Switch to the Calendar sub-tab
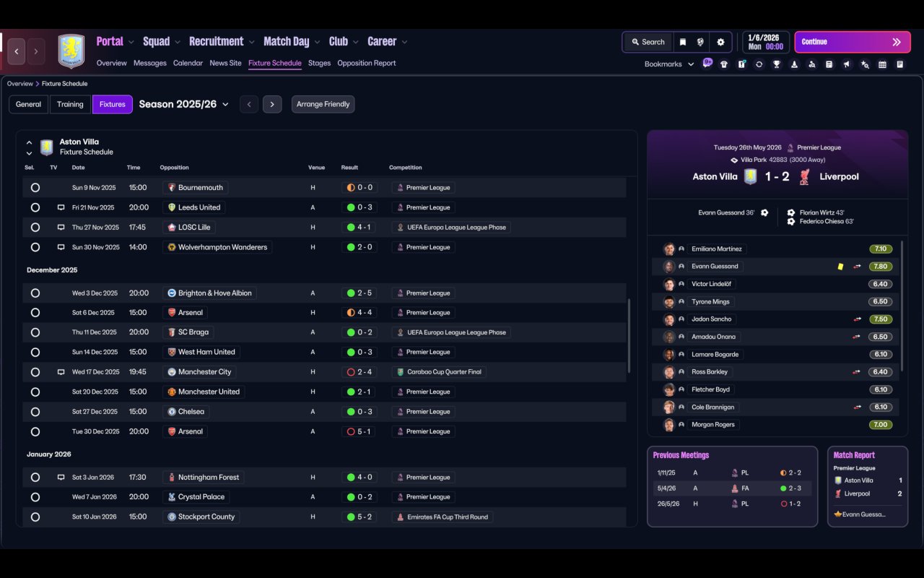The height and width of the screenshot is (578, 924). click(x=188, y=63)
